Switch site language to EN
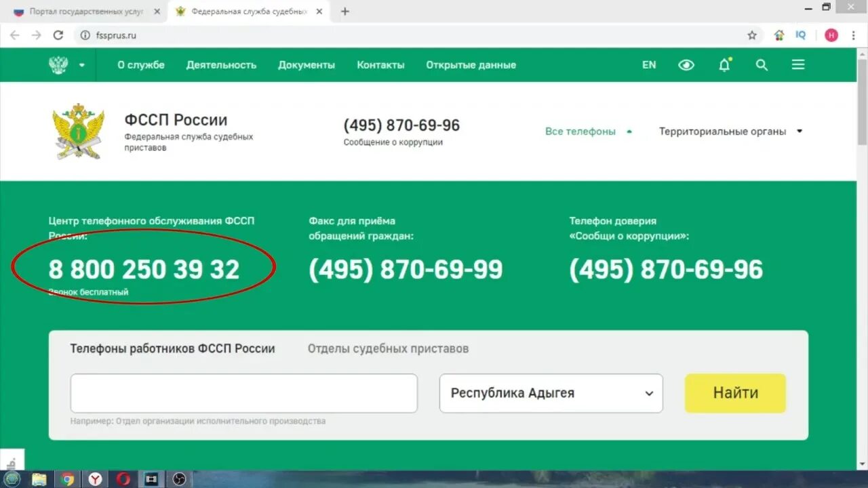 click(649, 65)
